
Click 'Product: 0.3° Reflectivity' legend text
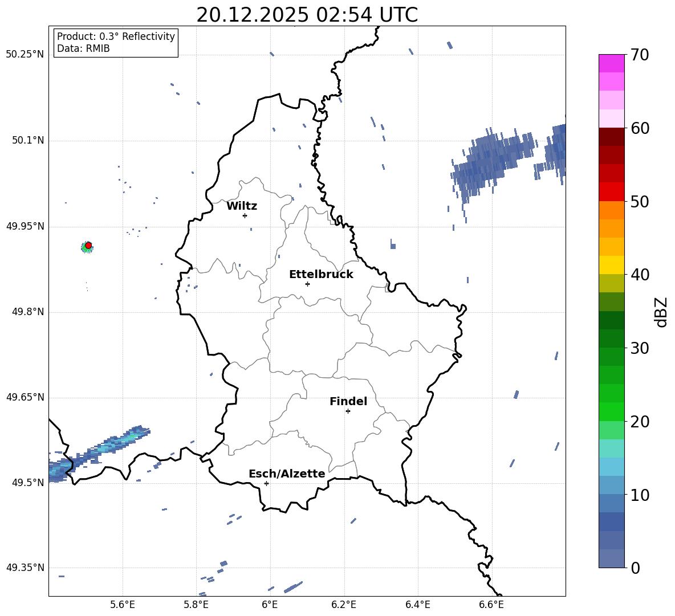click(116, 36)
